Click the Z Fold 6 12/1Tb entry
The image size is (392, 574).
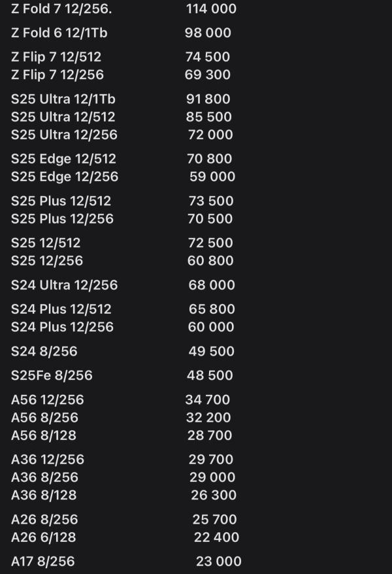[59, 33]
